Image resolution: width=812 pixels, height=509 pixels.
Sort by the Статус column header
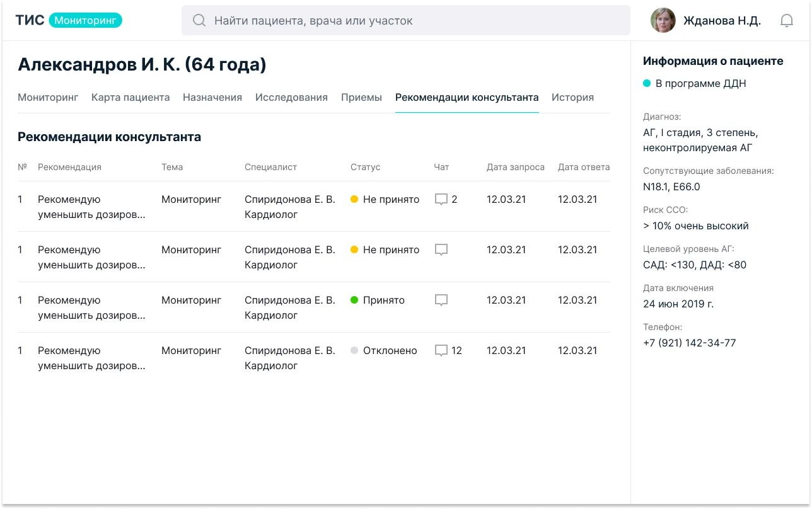pyautogui.click(x=366, y=167)
